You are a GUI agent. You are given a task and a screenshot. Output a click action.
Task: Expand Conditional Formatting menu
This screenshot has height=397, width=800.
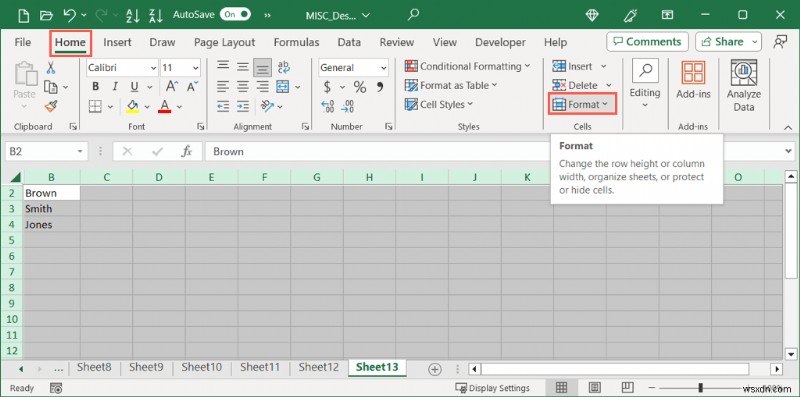(467, 66)
